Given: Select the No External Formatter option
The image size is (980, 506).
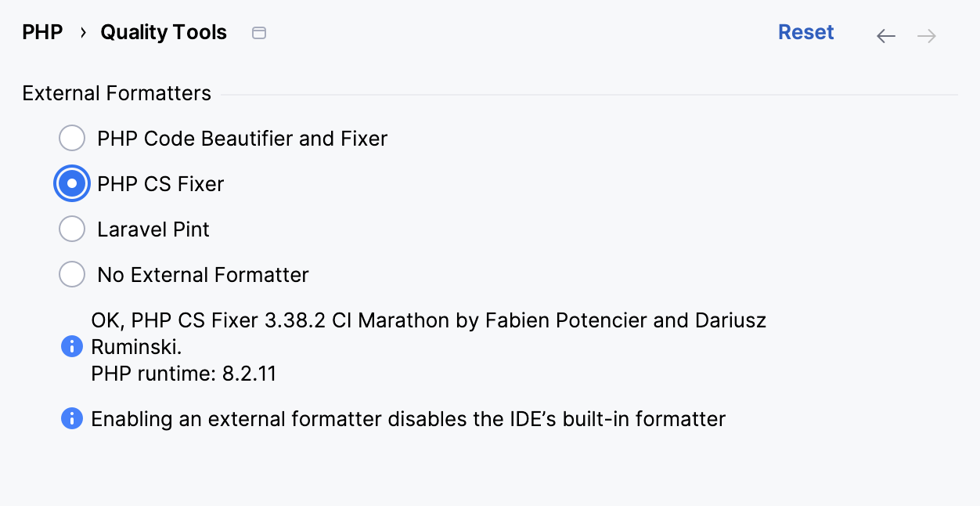Looking at the screenshot, I should pyautogui.click(x=71, y=274).
